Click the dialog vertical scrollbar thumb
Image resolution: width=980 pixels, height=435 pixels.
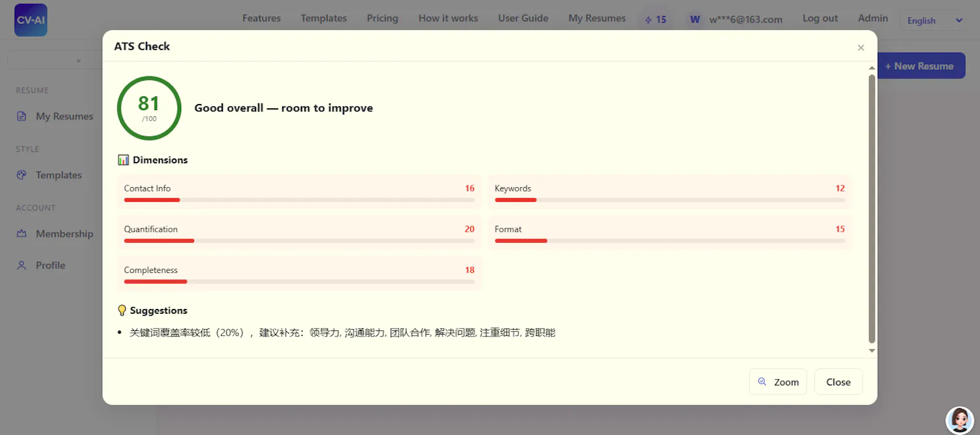(x=872, y=209)
